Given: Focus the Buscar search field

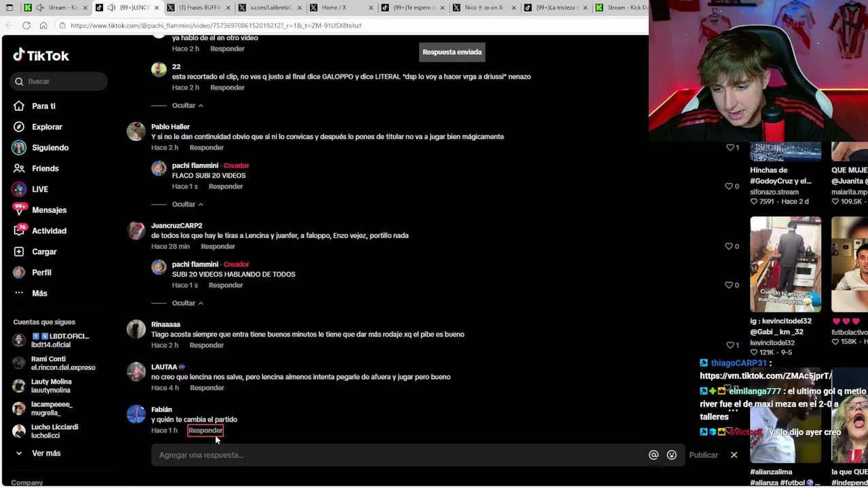Looking at the screenshot, I should tap(58, 81).
